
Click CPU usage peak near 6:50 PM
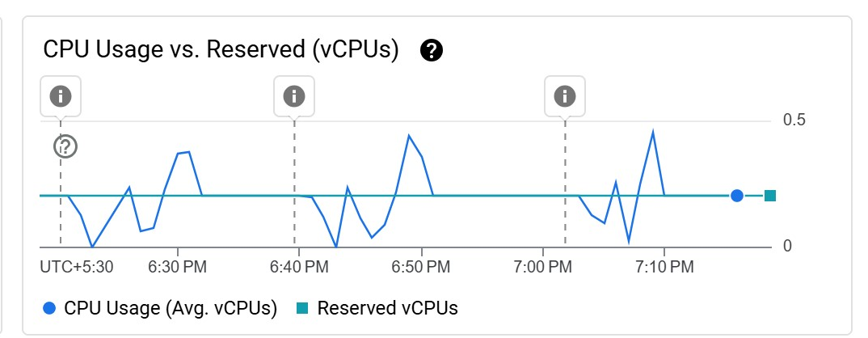pos(409,135)
